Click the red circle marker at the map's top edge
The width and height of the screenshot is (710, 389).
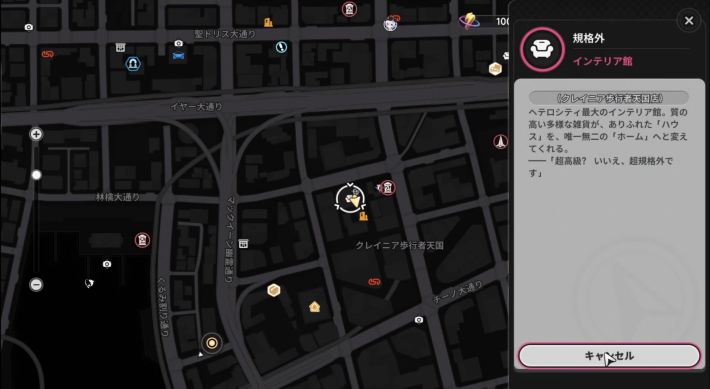click(349, 9)
